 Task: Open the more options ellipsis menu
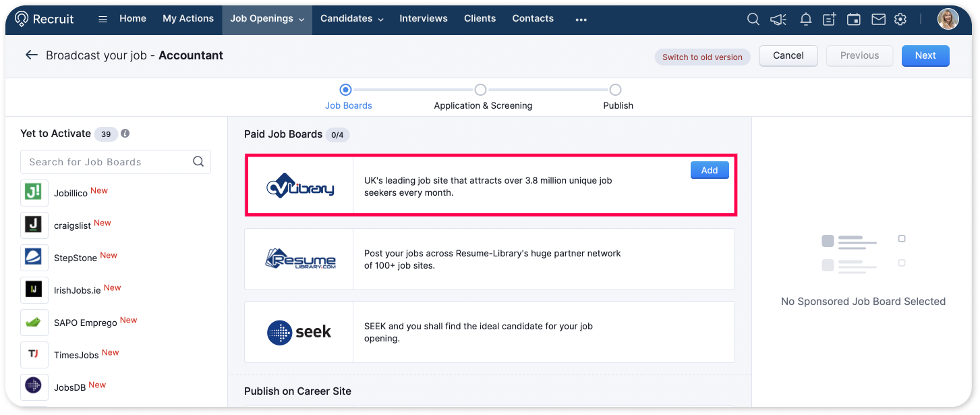581,20
